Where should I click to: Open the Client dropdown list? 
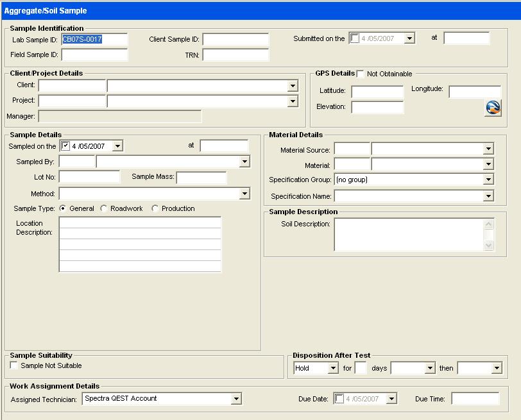(x=293, y=86)
